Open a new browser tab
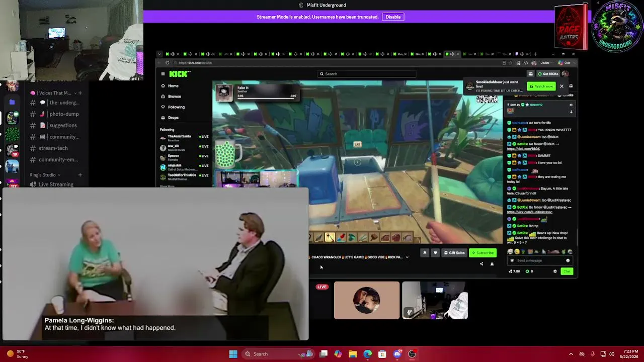This screenshot has height=362, width=644. [535, 54]
